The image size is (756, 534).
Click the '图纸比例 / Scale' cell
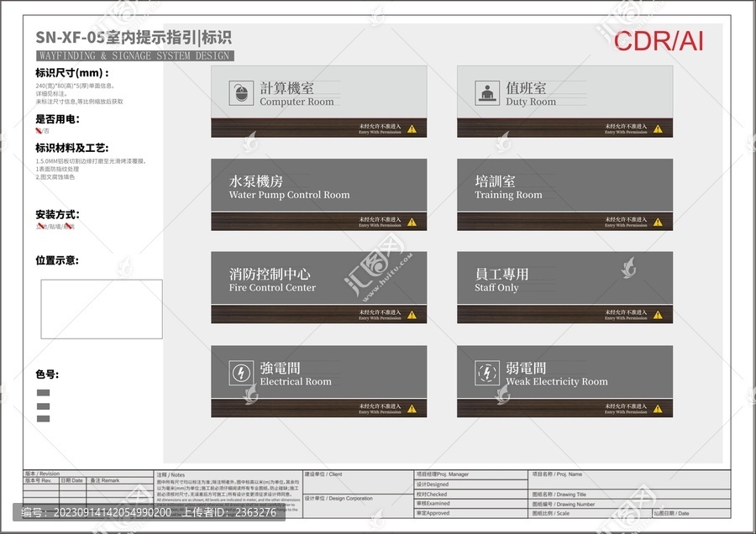(591, 513)
